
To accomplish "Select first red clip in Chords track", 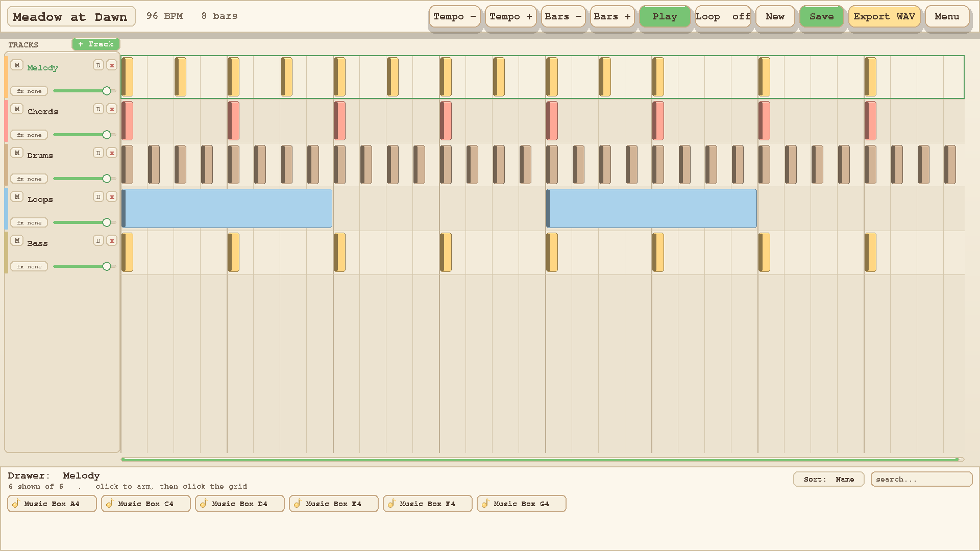I will [x=127, y=121].
